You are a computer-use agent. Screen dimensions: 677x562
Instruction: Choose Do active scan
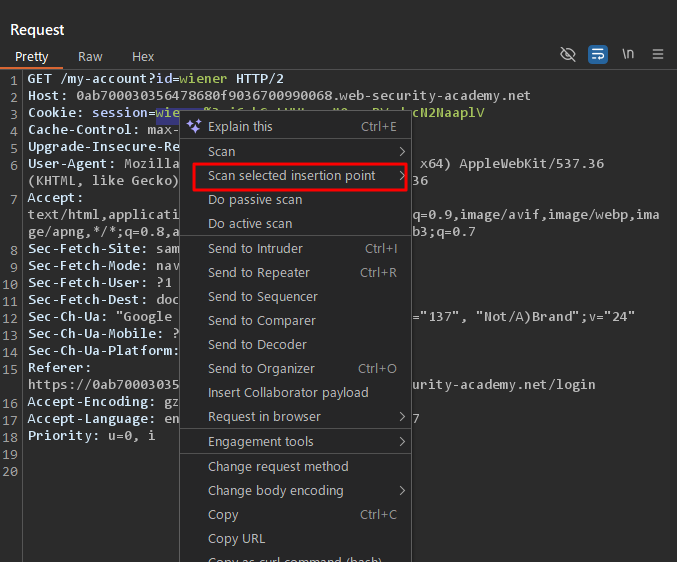[295, 224]
